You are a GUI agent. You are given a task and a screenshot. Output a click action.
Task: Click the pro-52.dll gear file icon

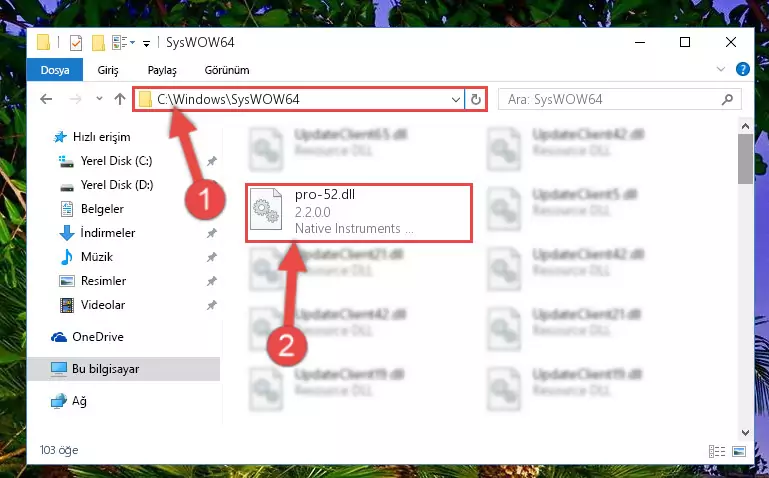pyautogui.click(x=266, y=209)
